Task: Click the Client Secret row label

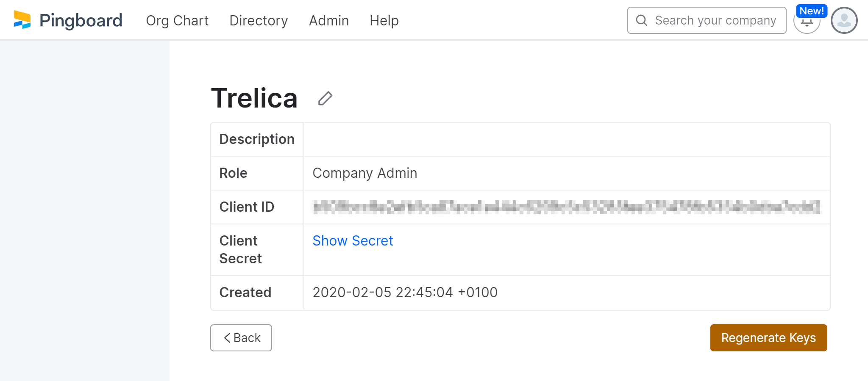Action: pos(240,249)
